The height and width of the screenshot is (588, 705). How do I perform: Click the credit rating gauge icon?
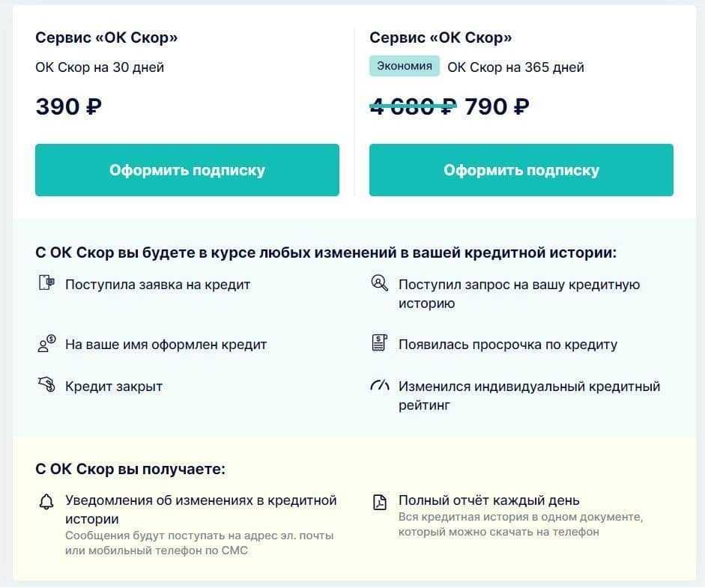(x=379, y=387)
